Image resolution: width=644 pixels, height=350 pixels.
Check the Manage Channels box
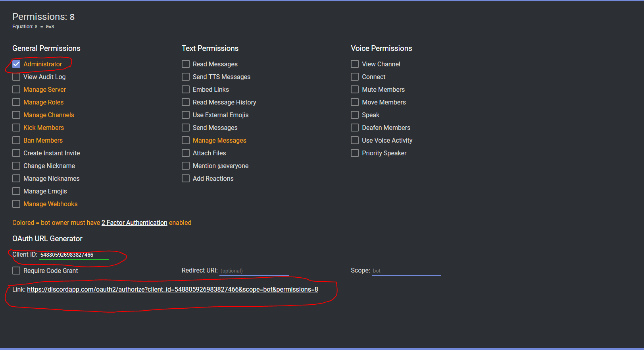coord(16,115)
